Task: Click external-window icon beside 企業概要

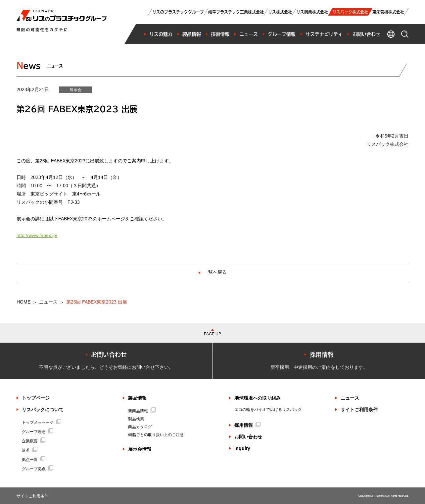Action: [x=43, y=440]
